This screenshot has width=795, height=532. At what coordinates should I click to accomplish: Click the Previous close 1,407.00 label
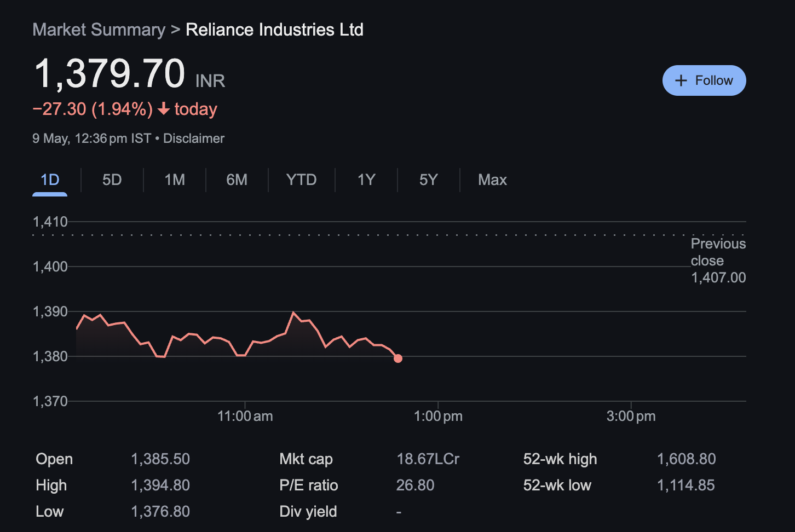pos(718,261)
